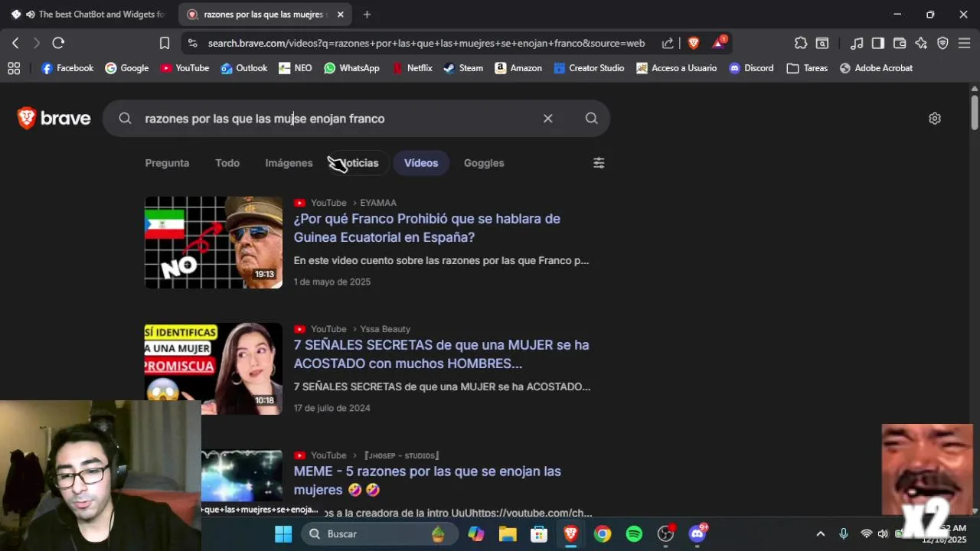
Task: Show hidden system tray icons chevron
Action: [821, 534]
